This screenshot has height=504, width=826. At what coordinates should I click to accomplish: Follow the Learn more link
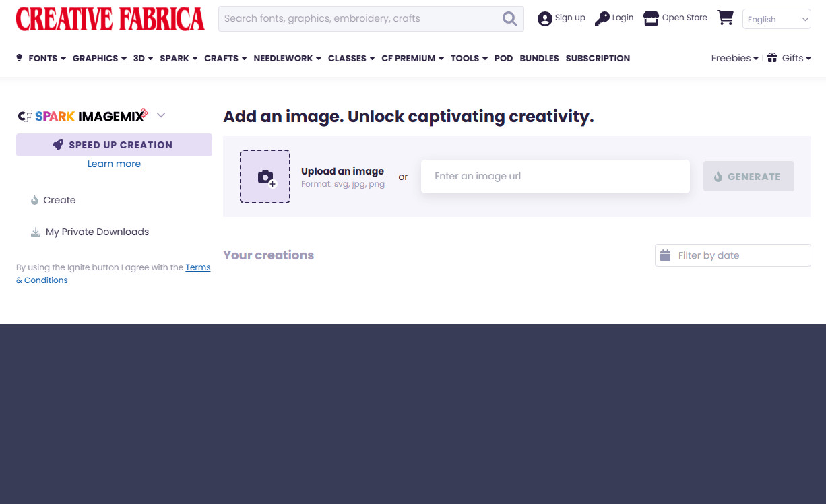(x=114, y=164)
